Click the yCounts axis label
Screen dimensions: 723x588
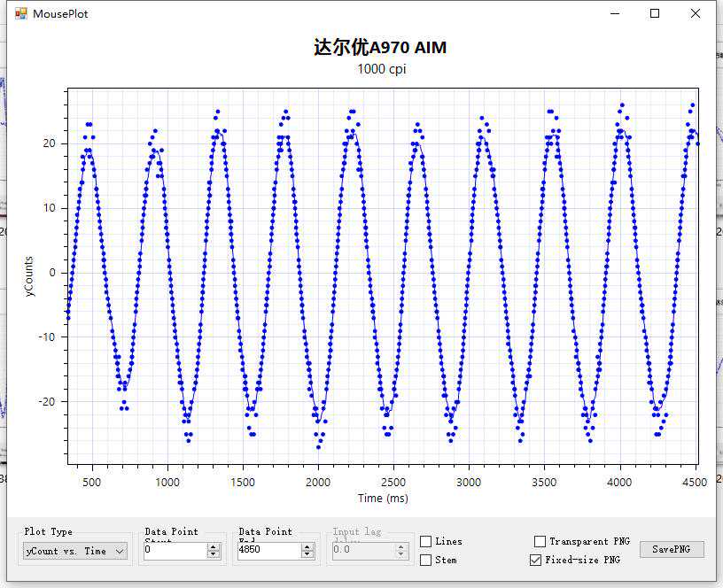click(30, 276)
